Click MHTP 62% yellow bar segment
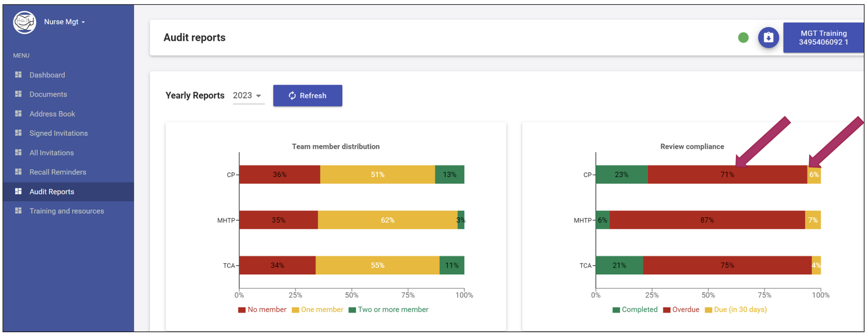Image resolution: width=868 pixels, height=335 pixels. [x=387, y=220]
